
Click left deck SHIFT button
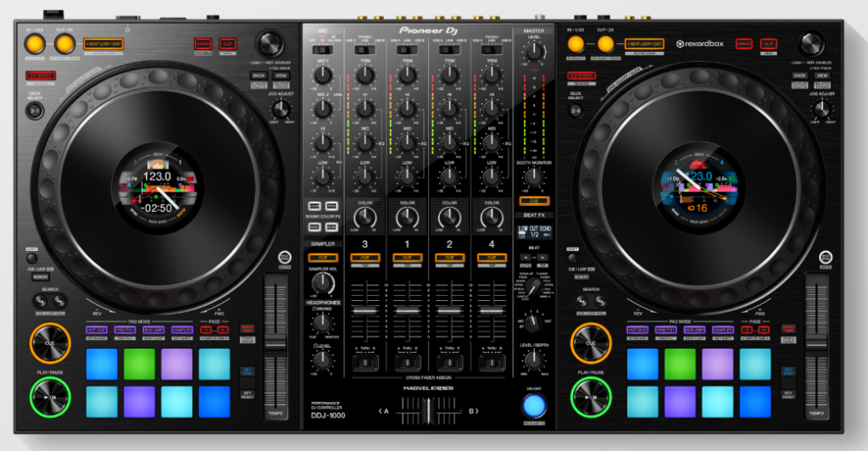[x=31, y=258]
